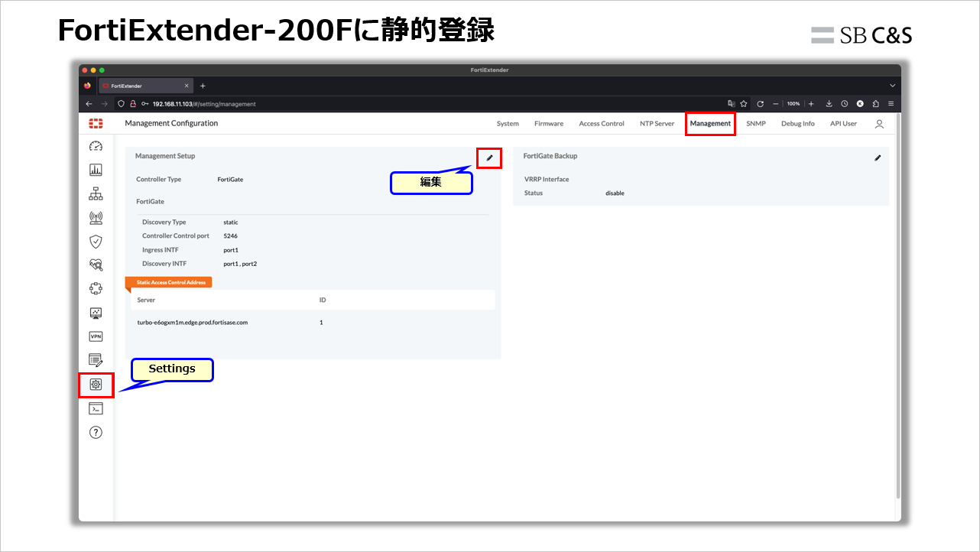Open the network topology icon in sidebar
The height and width of the screenshot is (552, 980).
(x=96, y=193)
